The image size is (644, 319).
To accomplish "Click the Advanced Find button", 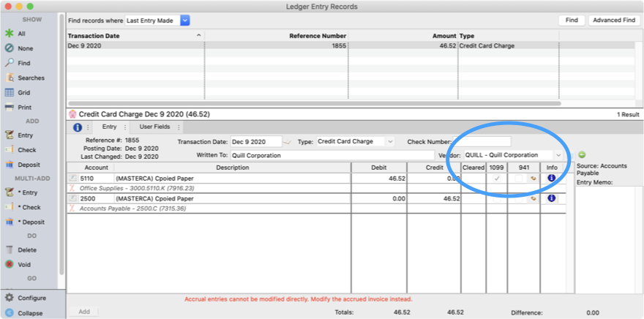I will 613,20.
